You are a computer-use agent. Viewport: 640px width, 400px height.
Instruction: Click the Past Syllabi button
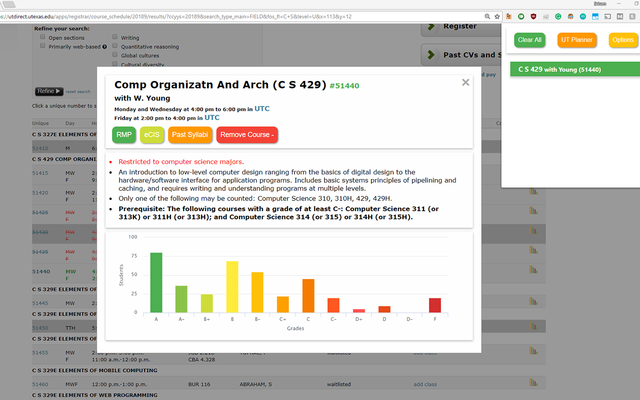[x=189, y=134]
